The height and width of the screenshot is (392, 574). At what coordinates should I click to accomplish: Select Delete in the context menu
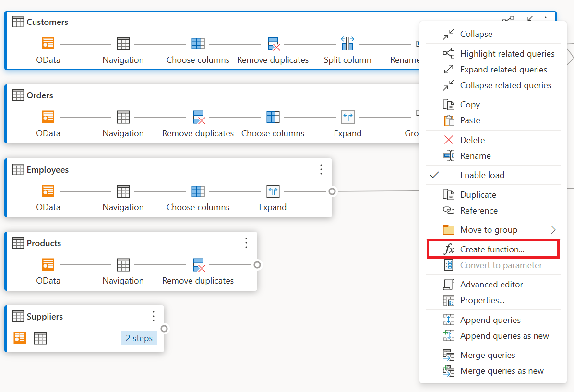click(493, 140)
